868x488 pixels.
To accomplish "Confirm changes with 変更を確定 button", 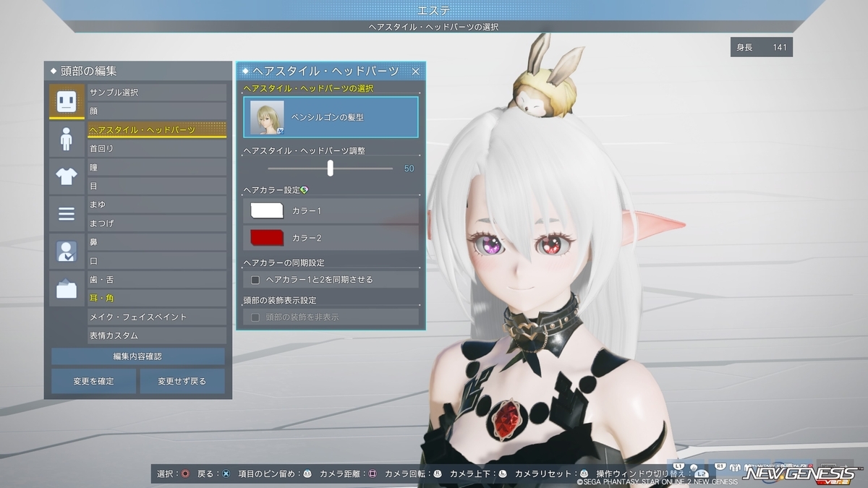I will [x=93, y=381].
